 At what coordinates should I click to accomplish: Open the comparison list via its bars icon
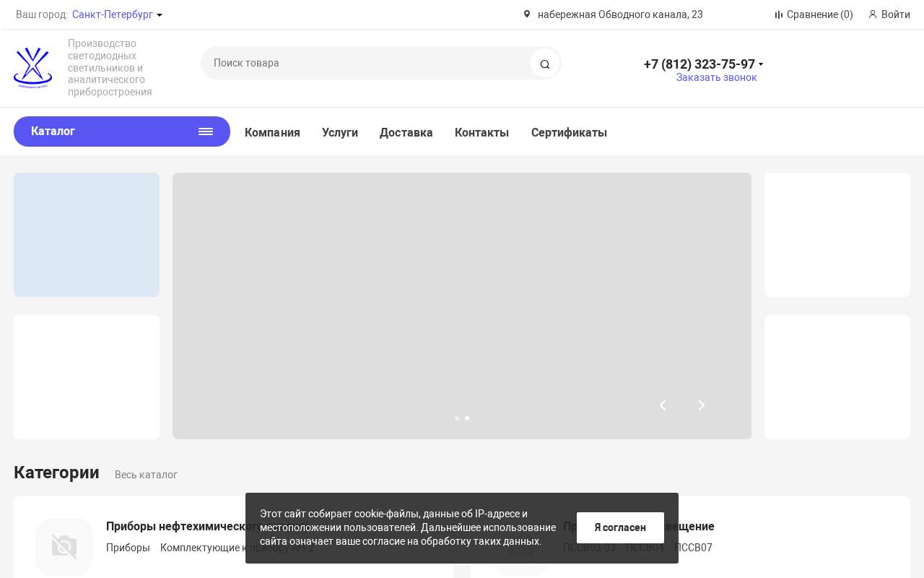pos(779,14)
